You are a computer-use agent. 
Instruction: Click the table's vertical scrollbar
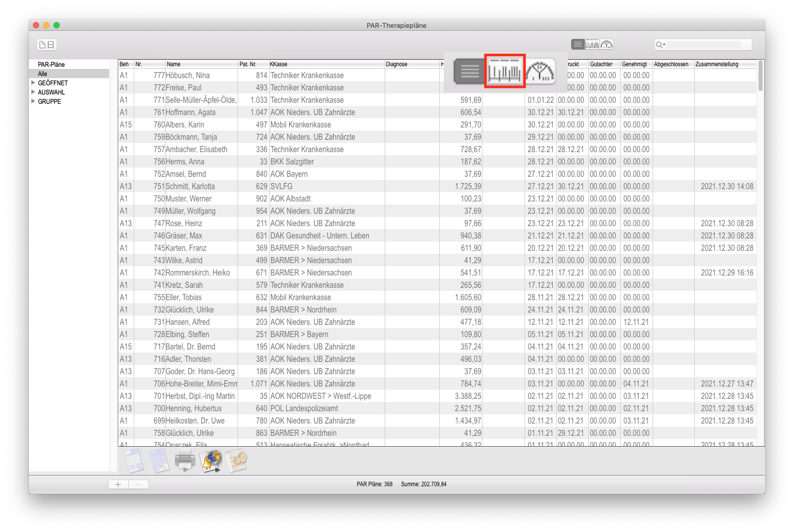pyautogui.click(x=760, y=77)
